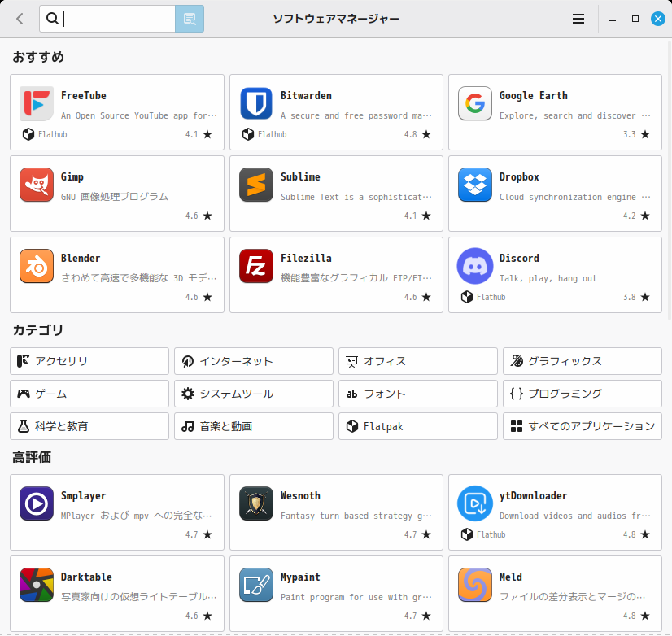Select the Blender title text
The height and width of the screenshot is (636, 672).
tap(81, 259)
